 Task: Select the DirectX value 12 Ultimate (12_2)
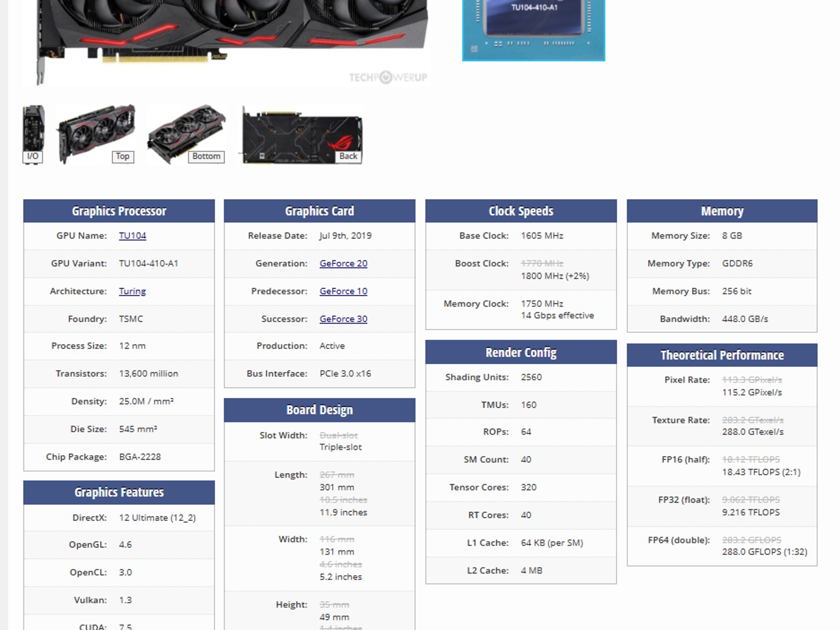(x=157, y=518)
